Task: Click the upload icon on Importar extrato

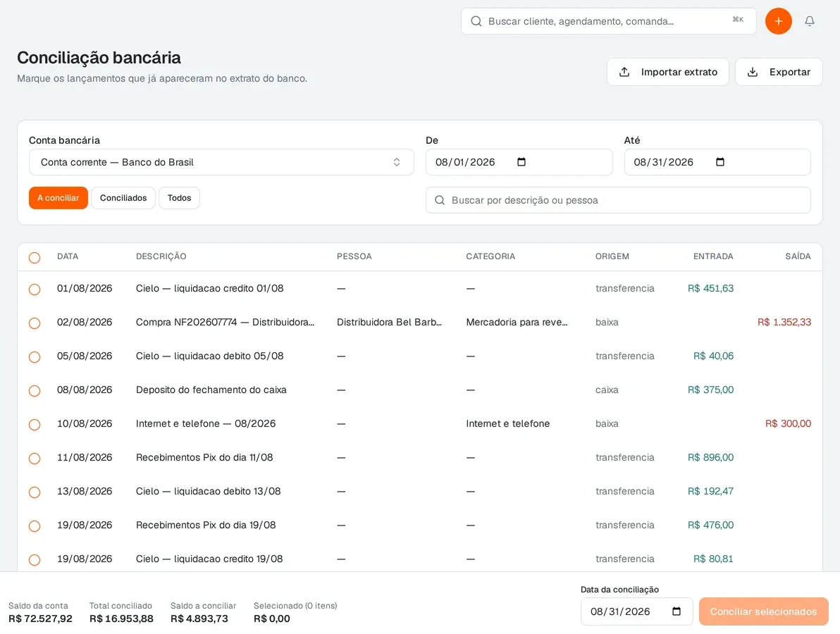Action: coord(624,72)
